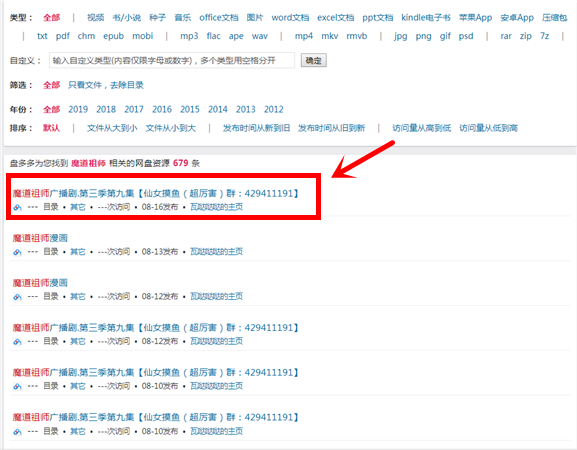Image resolution: width=577 pixels, height=450 pixels.
Task: Click the netdisk icon in the 08-13 result row
Action: 17,252
